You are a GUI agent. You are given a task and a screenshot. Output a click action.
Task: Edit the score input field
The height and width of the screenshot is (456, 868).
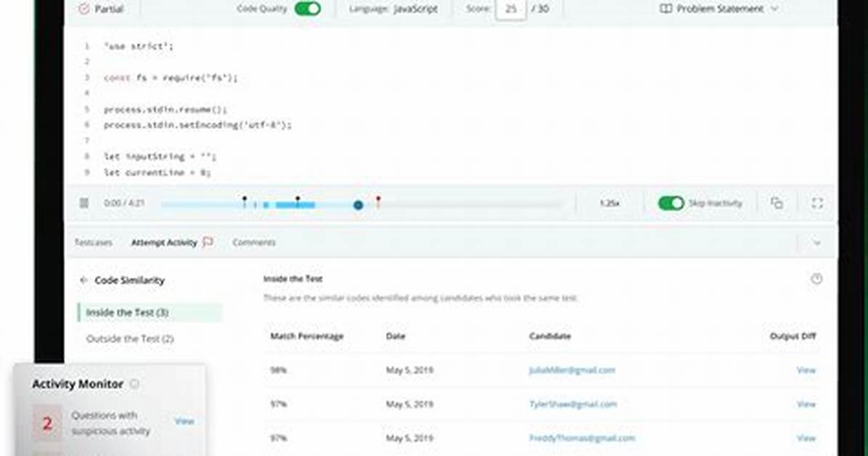tap(510, 9)
